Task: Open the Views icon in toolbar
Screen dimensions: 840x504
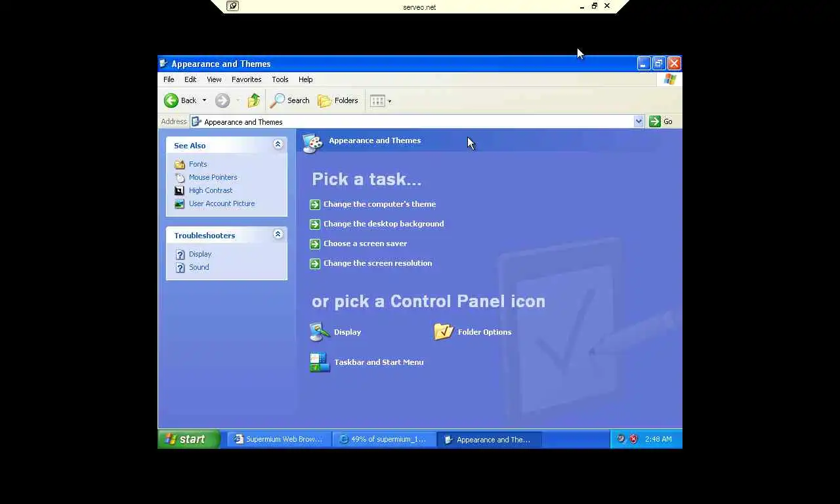Action: coord(377,100)
